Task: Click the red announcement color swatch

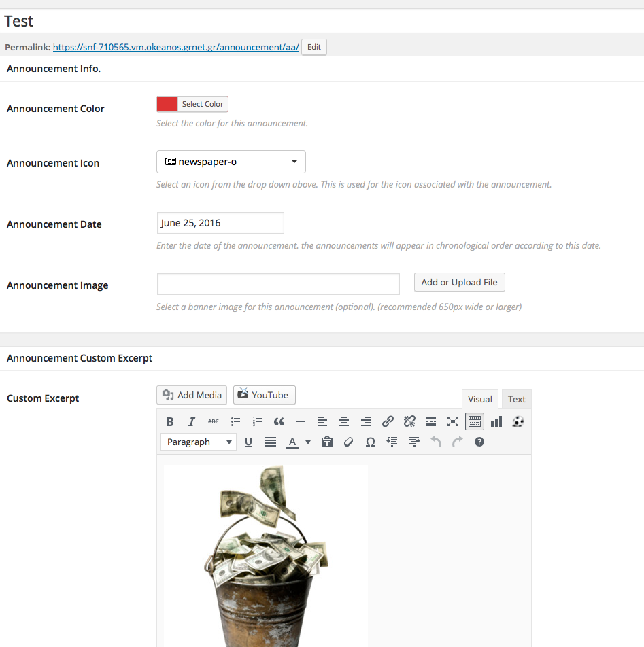Action: tap(167, 104)
